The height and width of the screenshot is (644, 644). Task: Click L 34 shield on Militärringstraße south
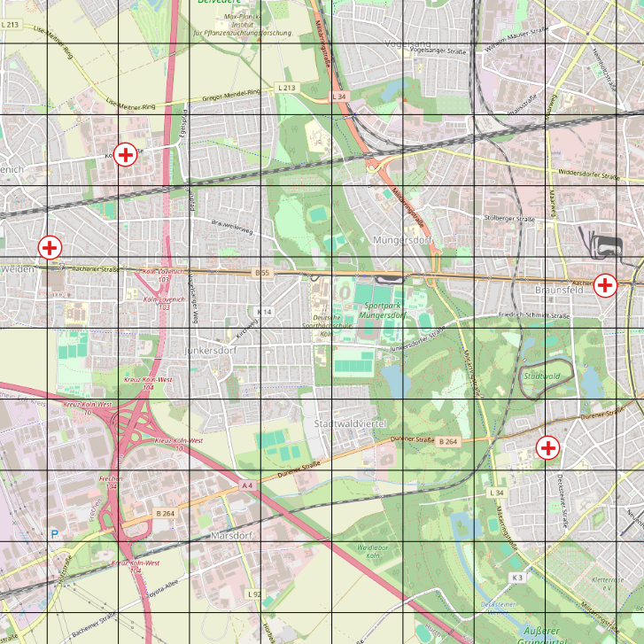coord(497,493)
